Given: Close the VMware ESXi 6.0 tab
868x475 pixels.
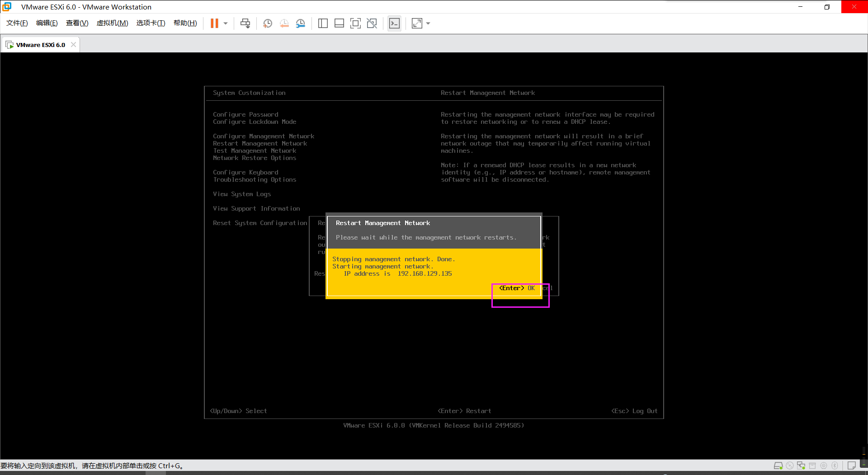Looking at the screenshot, I should pyautogui.click(x=73, y=45).
